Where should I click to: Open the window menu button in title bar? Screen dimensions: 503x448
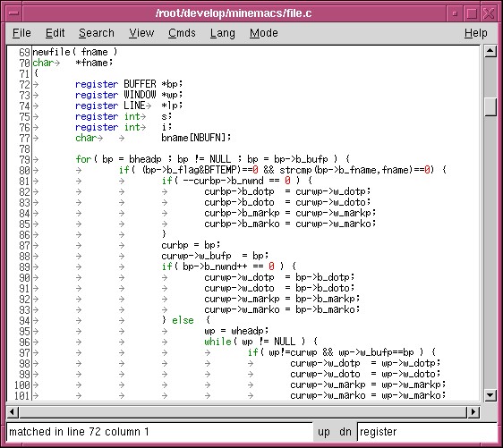click(x=13, y=13)
